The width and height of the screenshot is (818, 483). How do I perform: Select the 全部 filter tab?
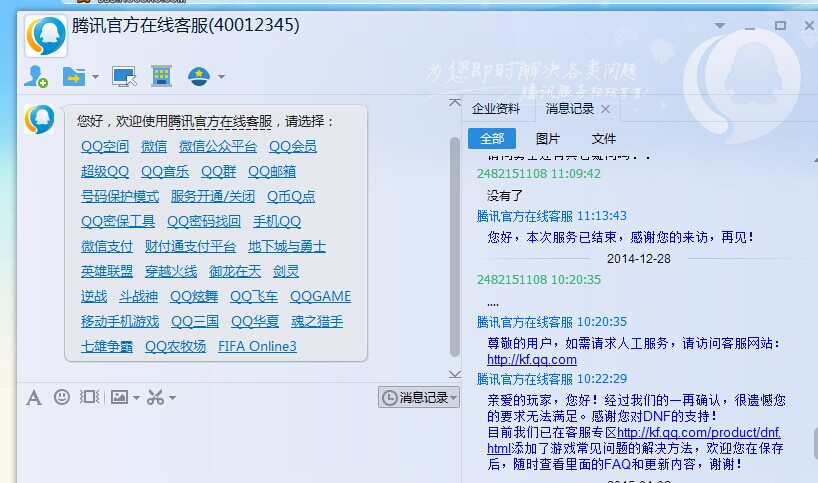[492, 139]
